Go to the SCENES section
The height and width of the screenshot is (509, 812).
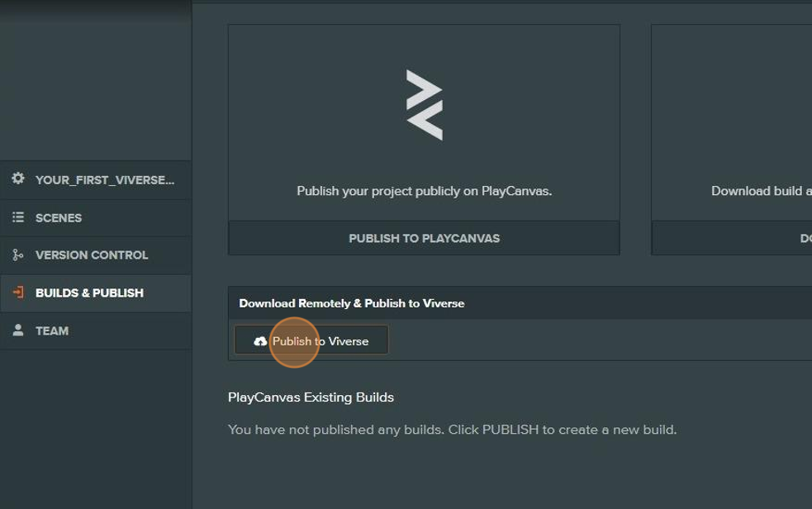point(59,218)
